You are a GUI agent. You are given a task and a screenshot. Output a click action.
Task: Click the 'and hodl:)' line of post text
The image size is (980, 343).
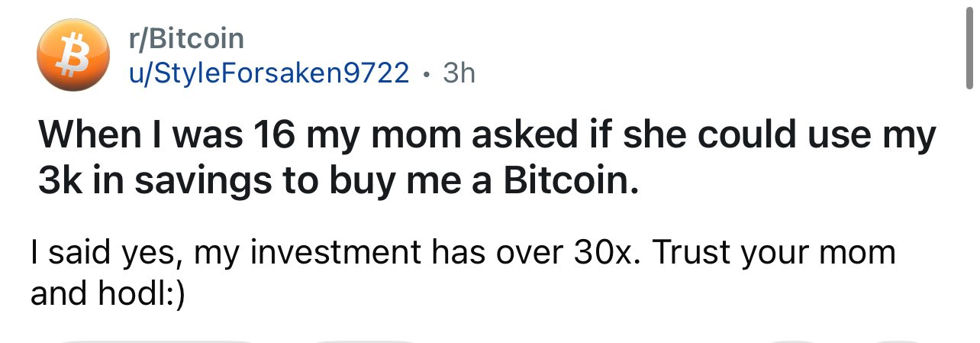(108, 293)
